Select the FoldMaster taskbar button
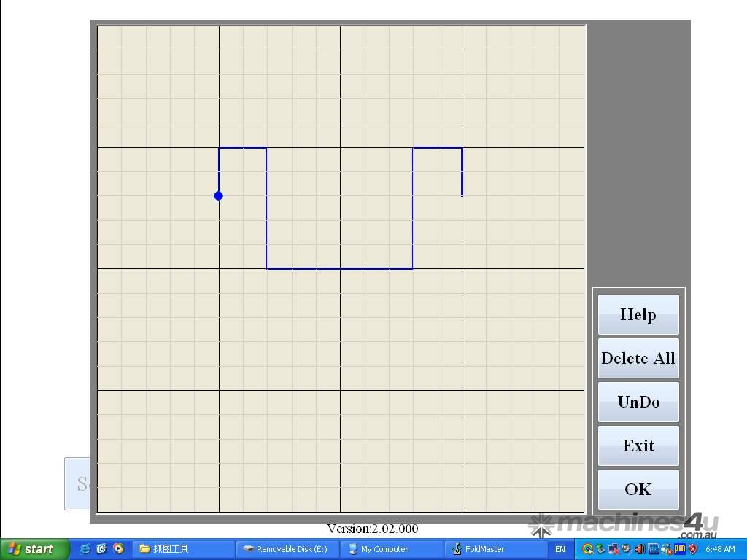This screenshot has height=560, width=747. coord(495,549)
